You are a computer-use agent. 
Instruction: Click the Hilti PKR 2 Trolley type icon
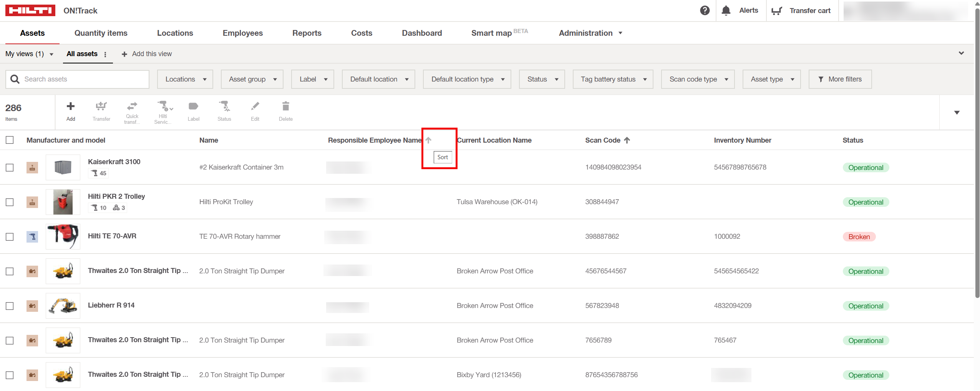point(32,202)
